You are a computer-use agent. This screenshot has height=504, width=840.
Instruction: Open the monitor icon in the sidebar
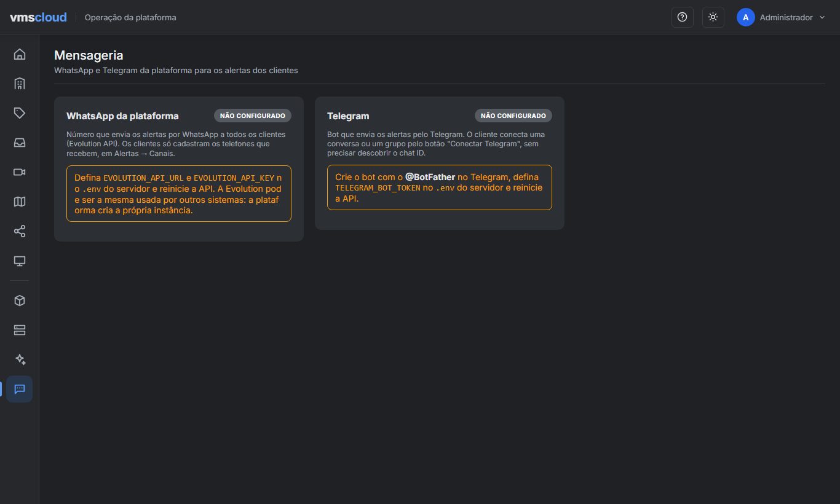pos(20,261)
